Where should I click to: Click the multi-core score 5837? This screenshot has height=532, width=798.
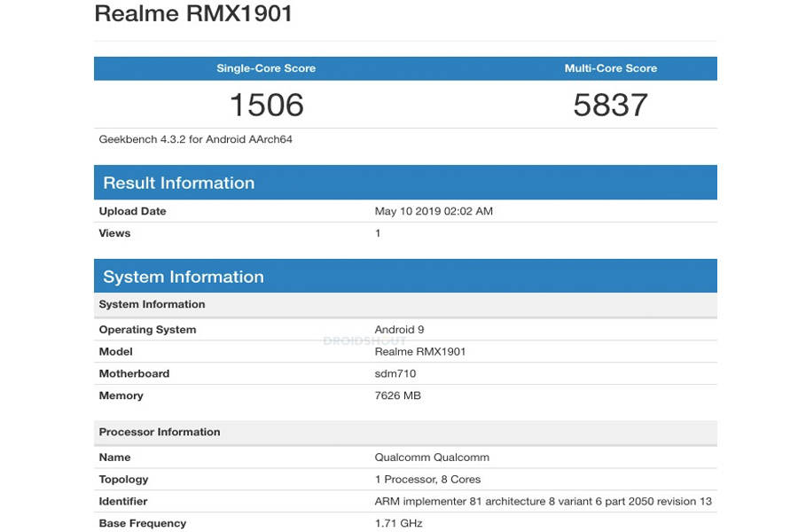[609, 105]
